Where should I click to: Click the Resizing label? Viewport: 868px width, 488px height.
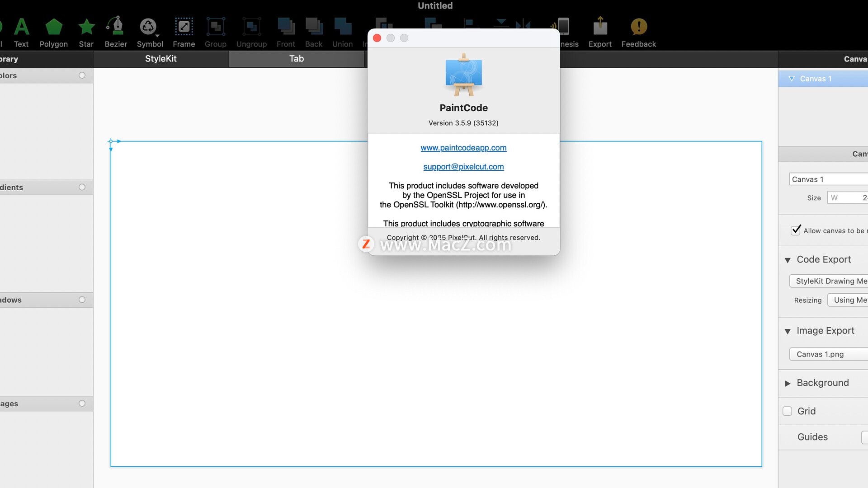(x=808, y=300)
